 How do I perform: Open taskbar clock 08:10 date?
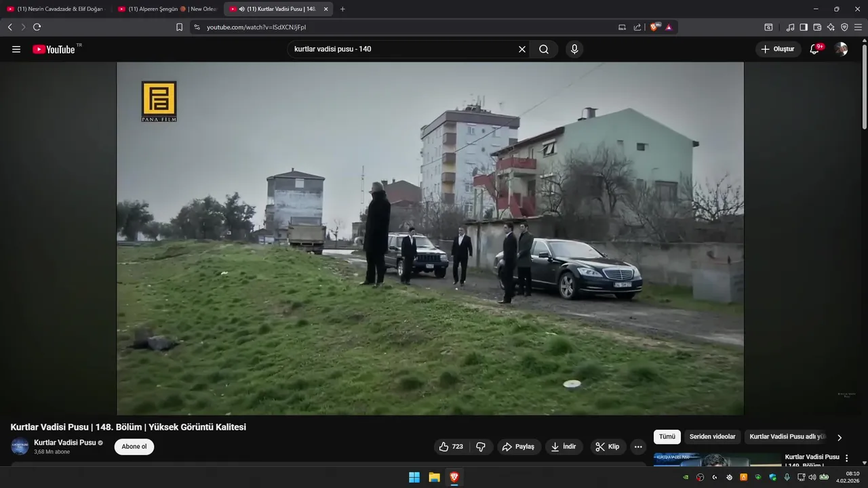848,477
